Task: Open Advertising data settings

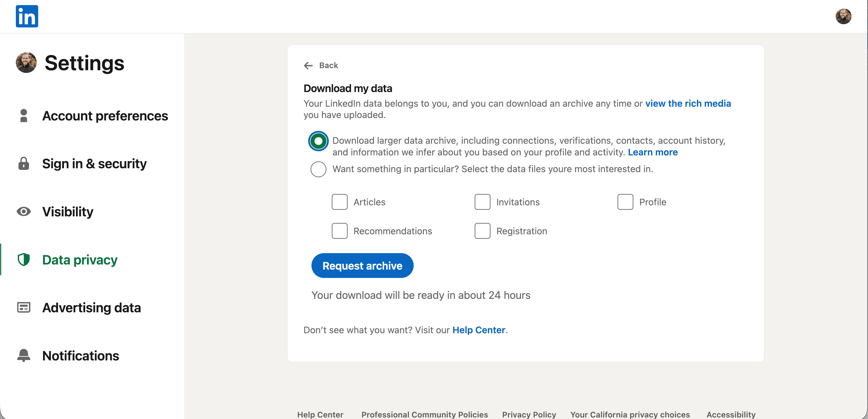Action: 92,308
